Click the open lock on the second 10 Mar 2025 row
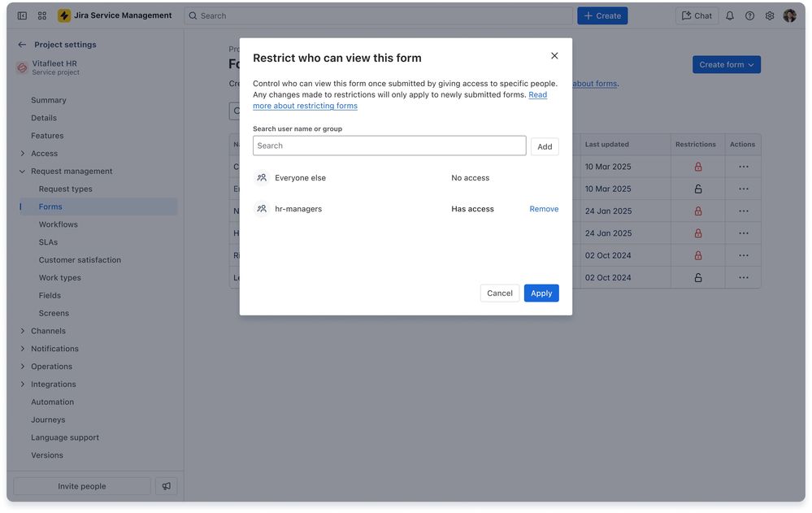Image resolution: width=812 pixels, height=513 pixels. pos(697,189)
